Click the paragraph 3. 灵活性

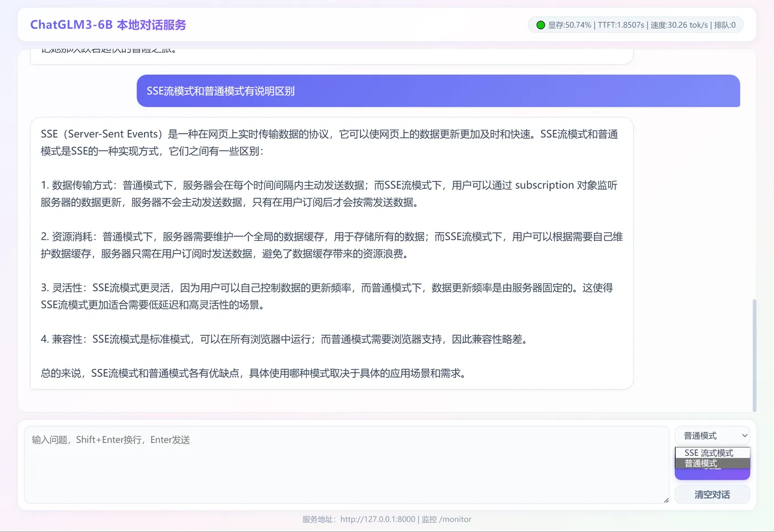[327, 296]
